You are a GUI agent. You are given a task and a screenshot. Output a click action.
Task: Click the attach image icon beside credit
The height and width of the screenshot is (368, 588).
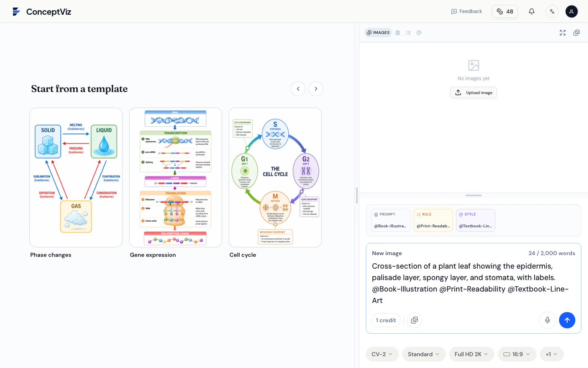[x=414, y=320]
